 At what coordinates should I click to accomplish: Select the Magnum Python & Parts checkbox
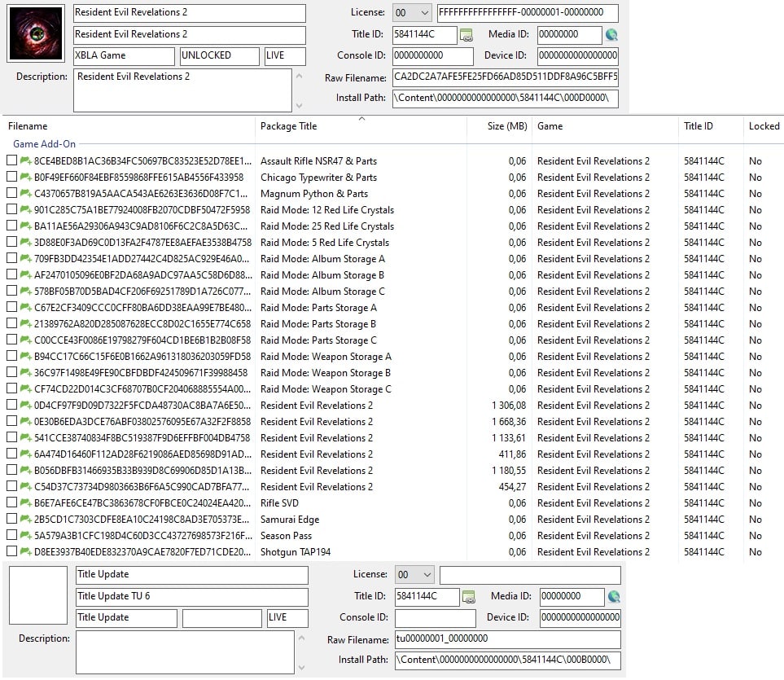11,192
